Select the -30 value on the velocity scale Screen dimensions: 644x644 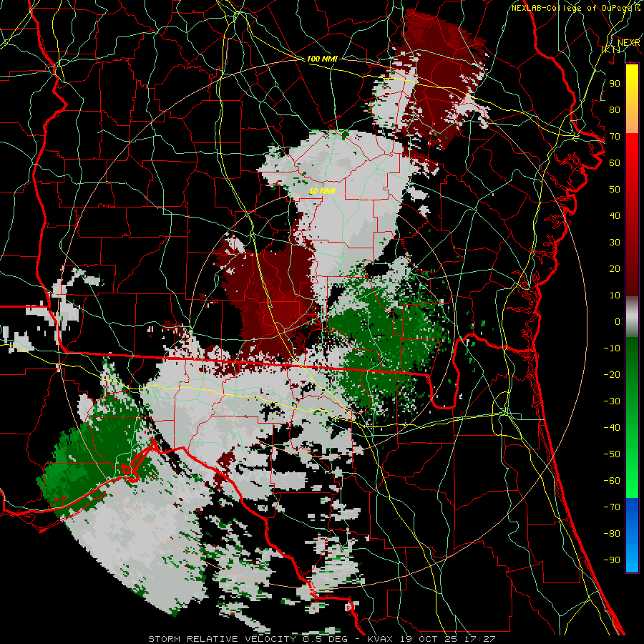[612, 401]
